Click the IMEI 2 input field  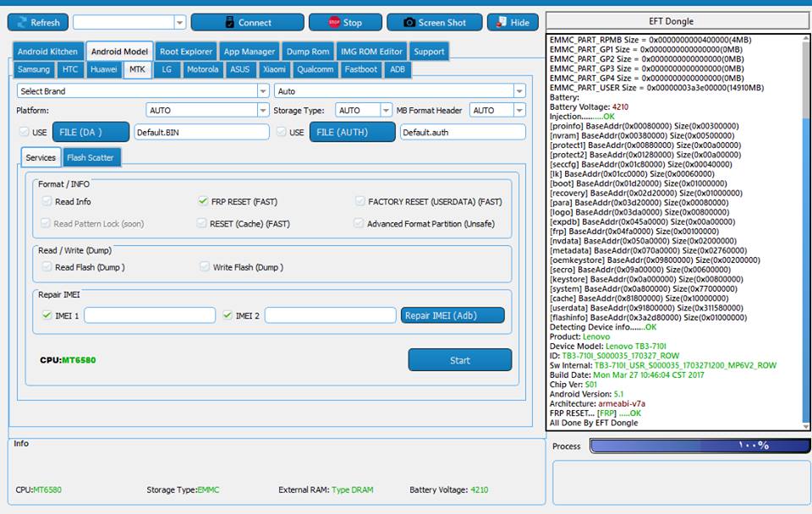coord(331,315)
